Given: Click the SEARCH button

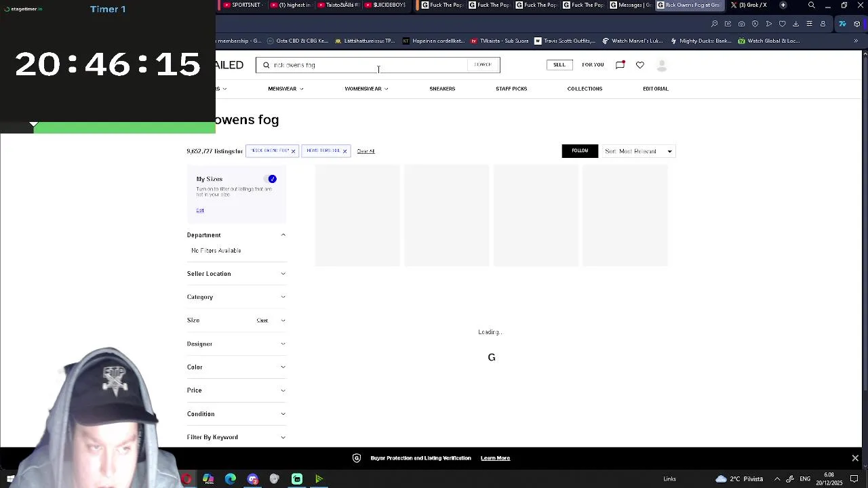Looking at the screenshot, I should click(x=483, y=65).
